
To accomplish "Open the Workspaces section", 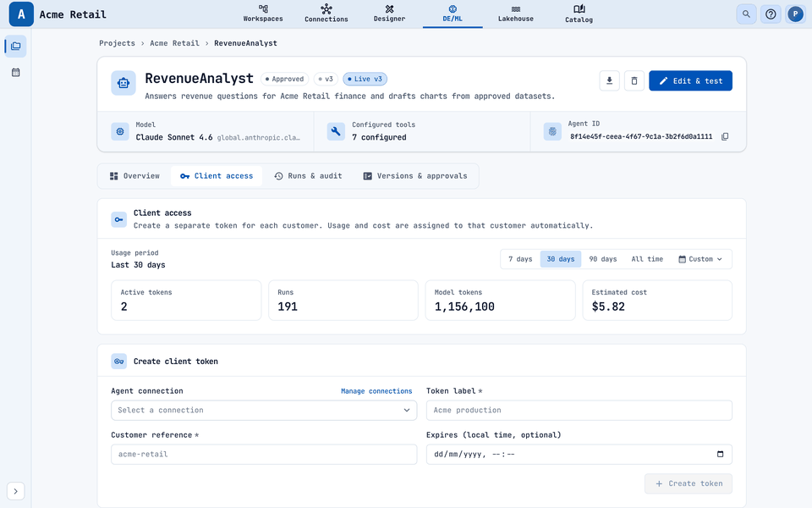I will click(263, 14).
